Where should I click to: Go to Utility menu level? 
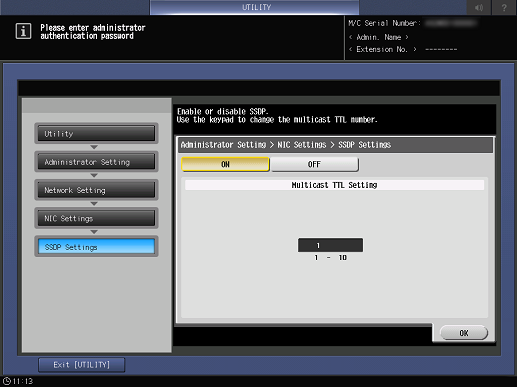coord(96,134)
